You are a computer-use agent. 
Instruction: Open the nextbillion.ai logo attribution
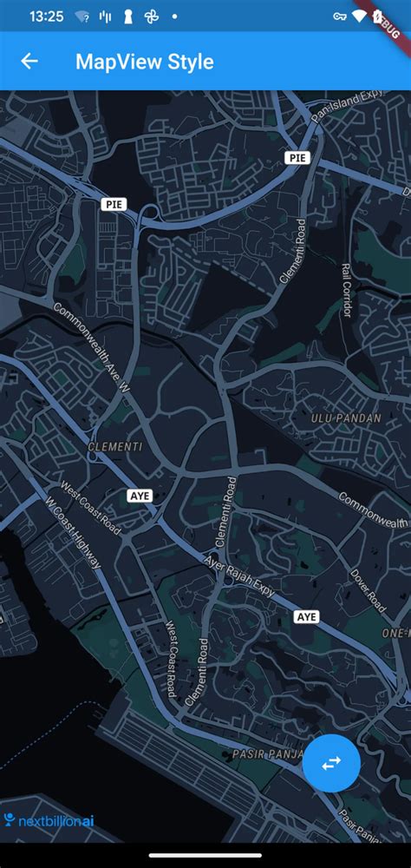point(49,821)
